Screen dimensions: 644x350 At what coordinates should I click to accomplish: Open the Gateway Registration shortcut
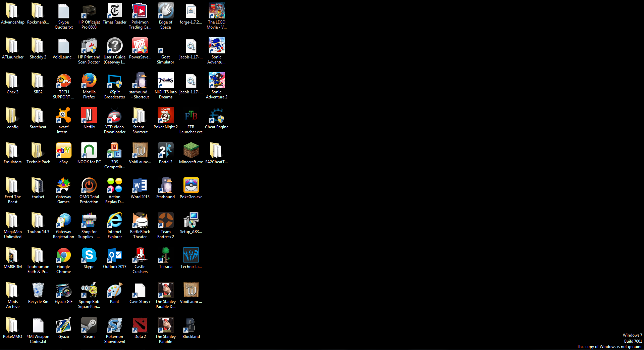(64, 221)
